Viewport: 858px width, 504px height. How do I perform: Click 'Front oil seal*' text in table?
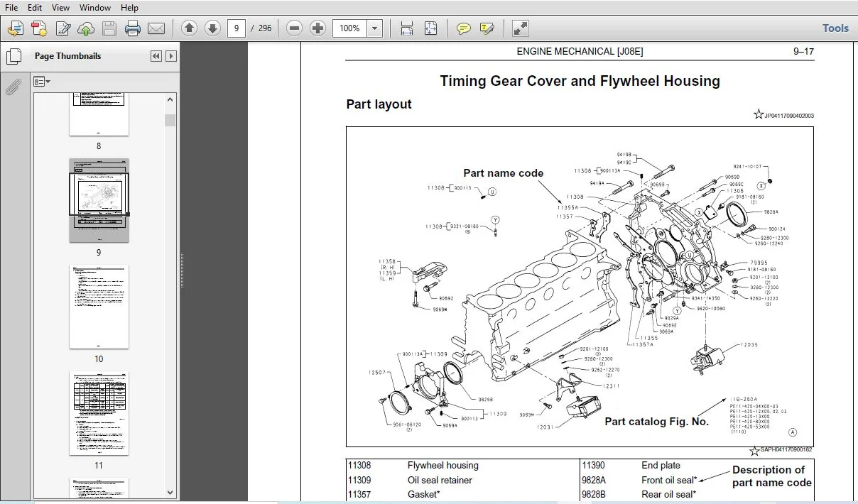click(668, 480)
